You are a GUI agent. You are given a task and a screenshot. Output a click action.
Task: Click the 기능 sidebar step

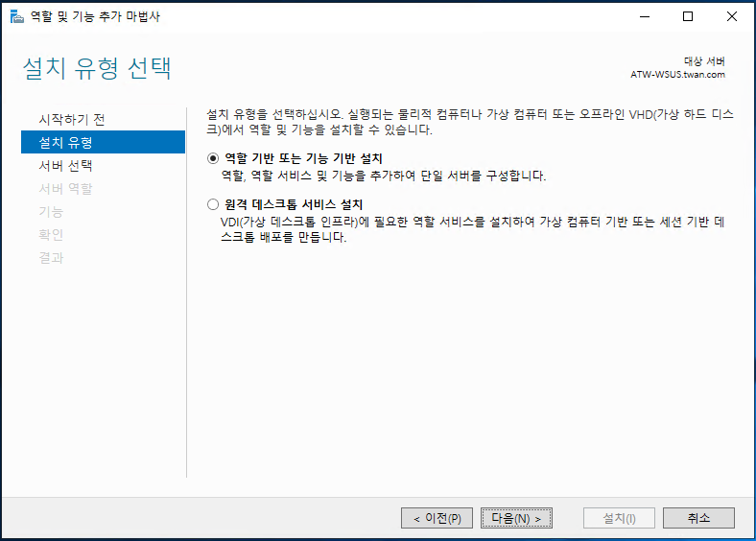[51, 212]
